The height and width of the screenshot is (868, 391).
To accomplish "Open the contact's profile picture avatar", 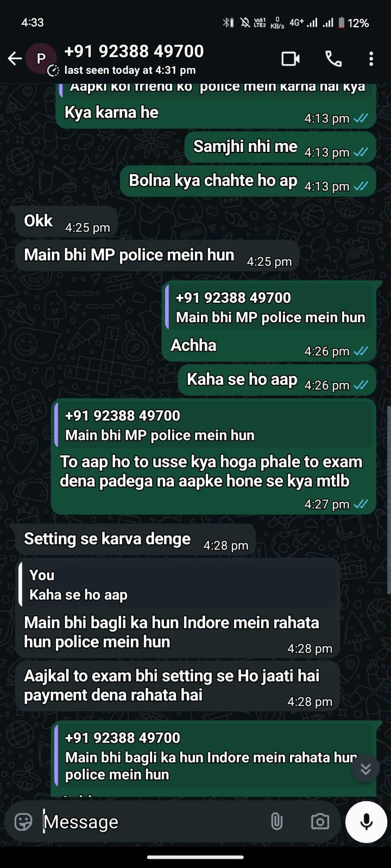I will coord(41,59).
